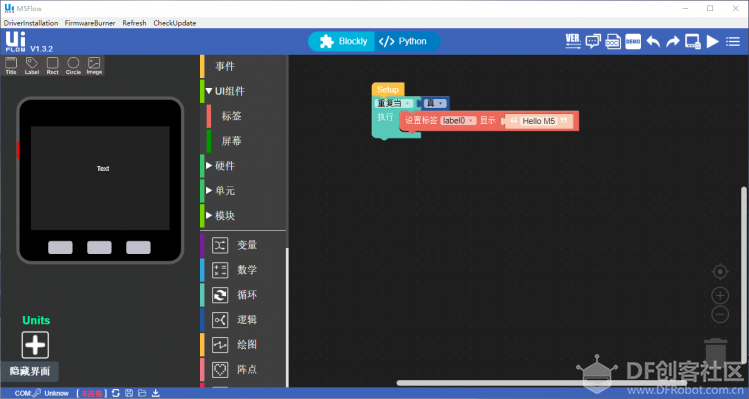The width and height of the screenshot is (749, 399).
Task: Open the 逻辑 logic block category
Action: coord(243,320)
